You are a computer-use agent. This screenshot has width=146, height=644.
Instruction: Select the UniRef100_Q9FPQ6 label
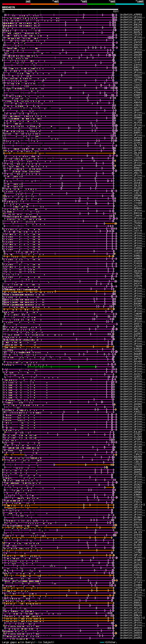click(131, 80)
